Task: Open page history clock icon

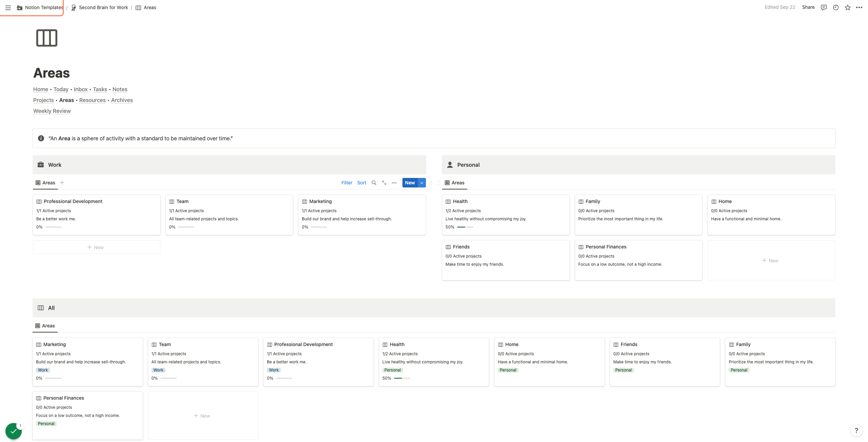Action: click(836, 7)
